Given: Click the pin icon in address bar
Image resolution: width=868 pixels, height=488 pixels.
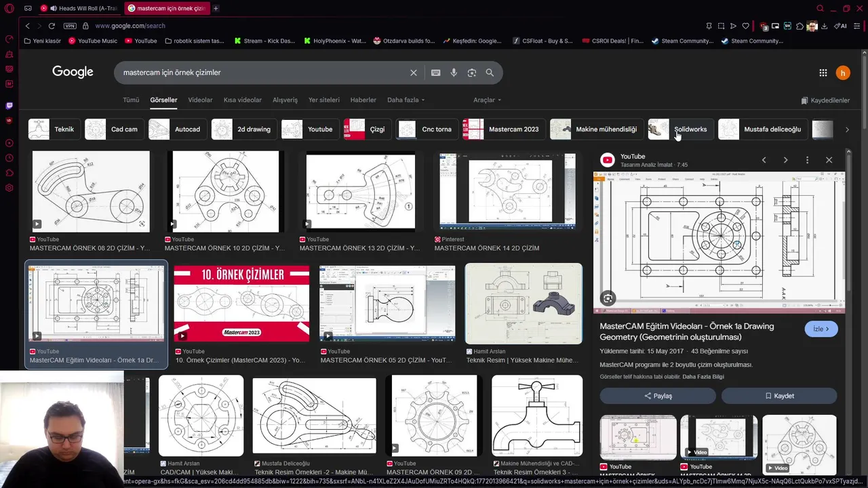Looking at the screenshot, I should (x=709, y=26).
